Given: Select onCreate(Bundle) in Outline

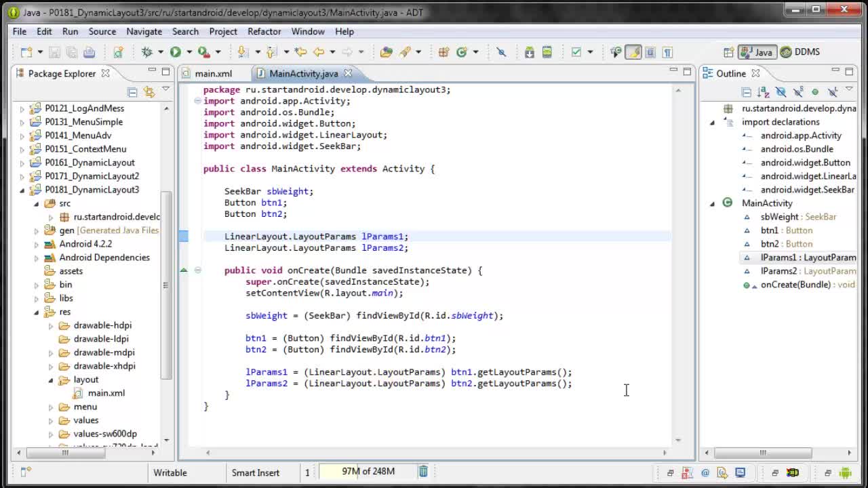Looking at the screenshot, I should click(795, 285).
